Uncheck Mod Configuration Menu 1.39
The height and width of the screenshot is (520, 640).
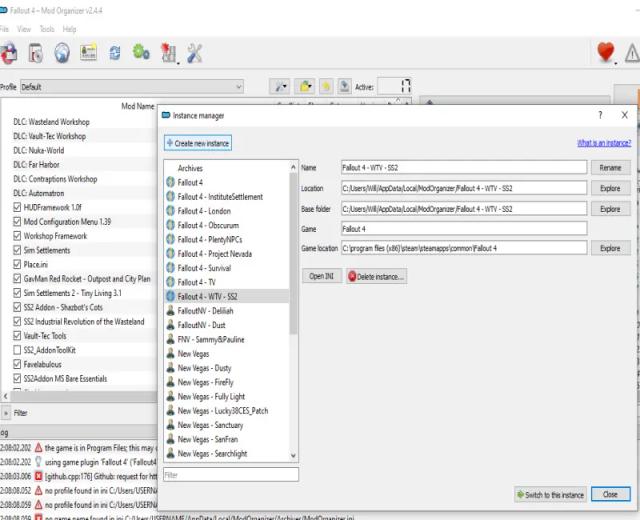point(17,222)
